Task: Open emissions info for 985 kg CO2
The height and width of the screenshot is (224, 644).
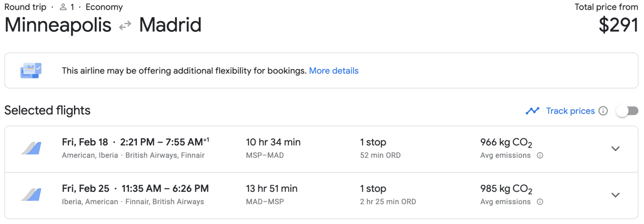Action: pyautogui.click(x=540, y=202)
